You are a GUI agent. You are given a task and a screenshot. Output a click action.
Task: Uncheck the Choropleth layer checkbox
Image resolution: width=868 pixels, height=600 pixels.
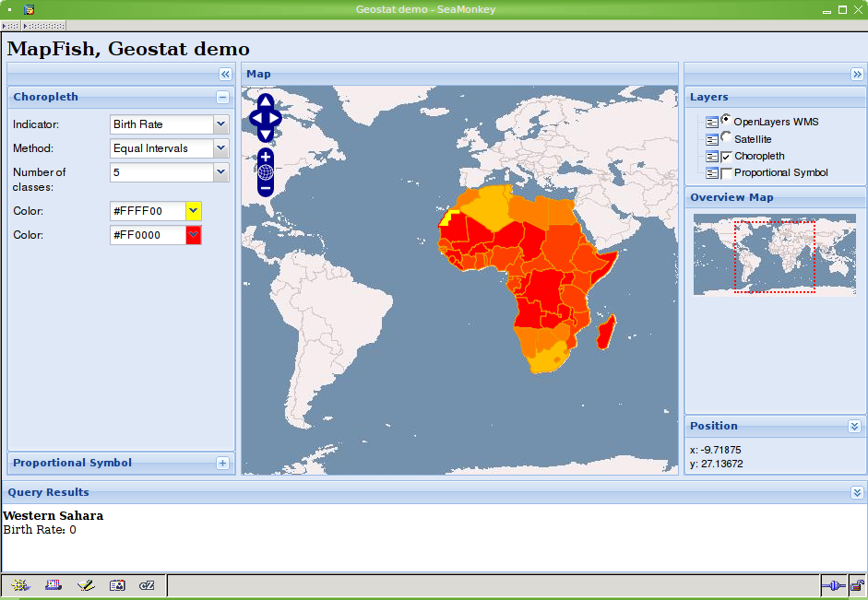[x=726, y=156]
